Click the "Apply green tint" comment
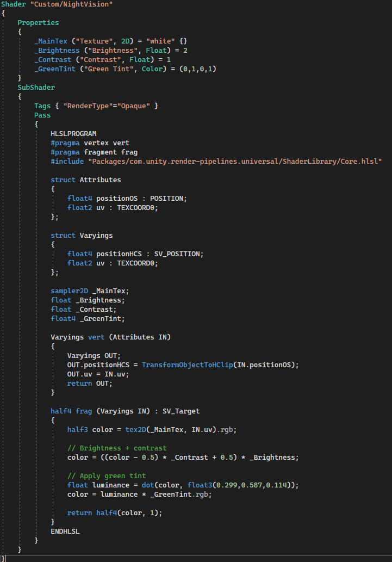 click(107, 475)
